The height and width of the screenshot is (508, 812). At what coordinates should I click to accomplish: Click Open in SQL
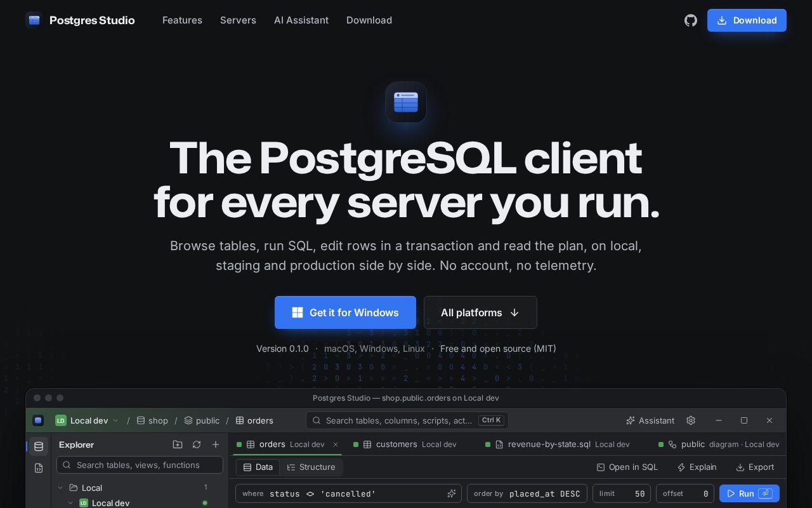point(627,467)
